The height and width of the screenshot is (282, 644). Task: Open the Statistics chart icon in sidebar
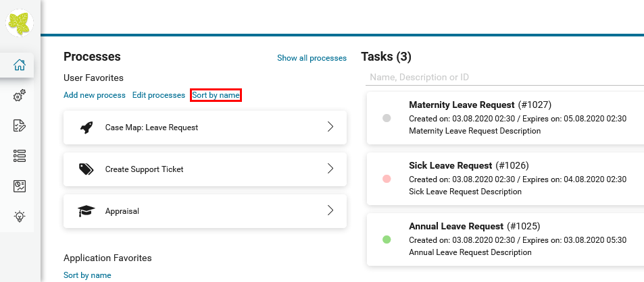tap(20, 186)
